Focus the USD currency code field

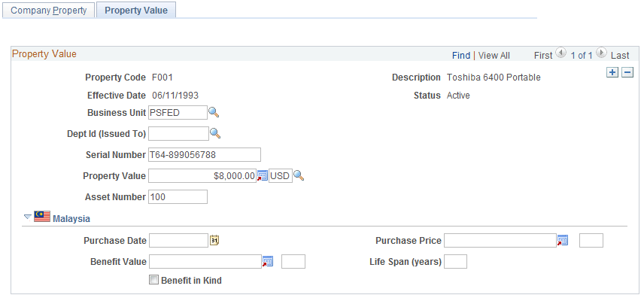pyautogui.click(x=281, y=176)
